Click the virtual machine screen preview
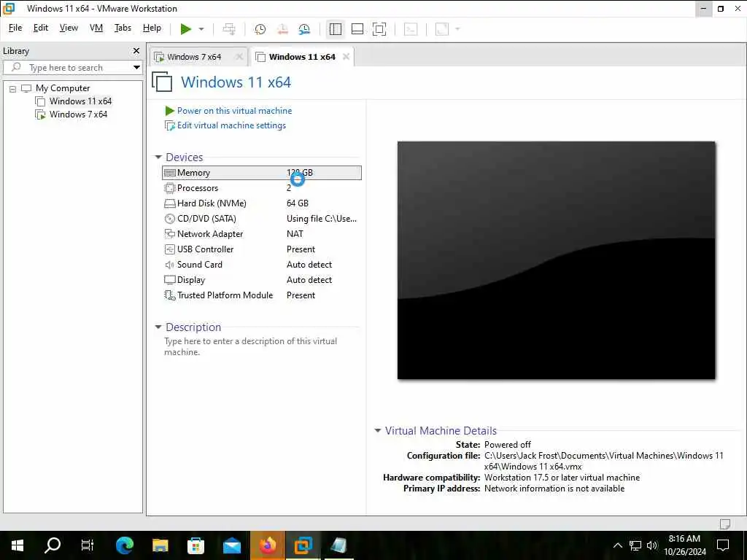 tap(556, 260)
